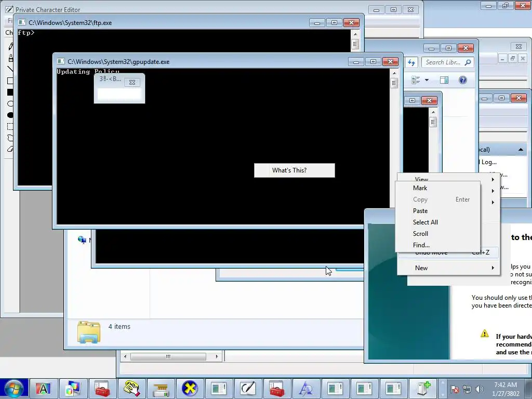Open Action Center flag in system tray
The image size is (532, 399).
[x=455, y=389]
